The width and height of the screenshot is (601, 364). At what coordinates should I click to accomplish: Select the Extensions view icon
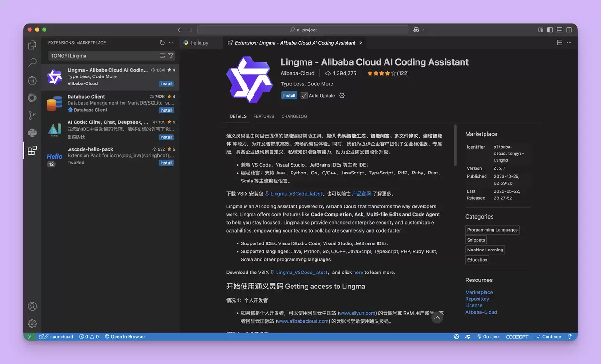32,151
